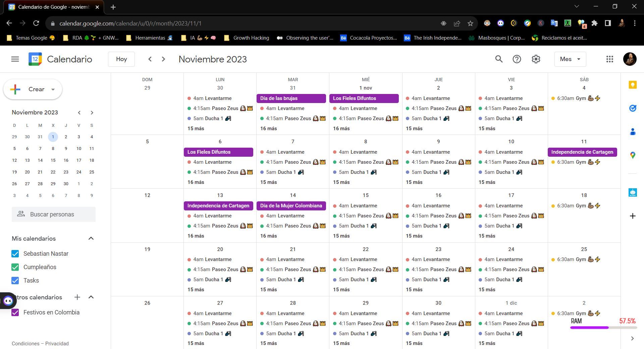The width and height of the screenshot is (644, 349).
Task: Select day 15 in the mini calendar
Action: pyautogui.click(x=53, y=160)
